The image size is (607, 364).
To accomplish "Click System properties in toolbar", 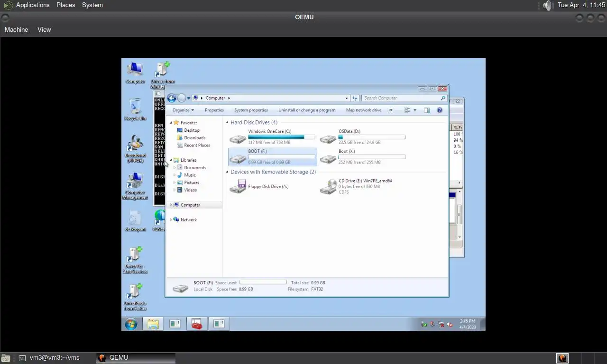I will (251, 110).
